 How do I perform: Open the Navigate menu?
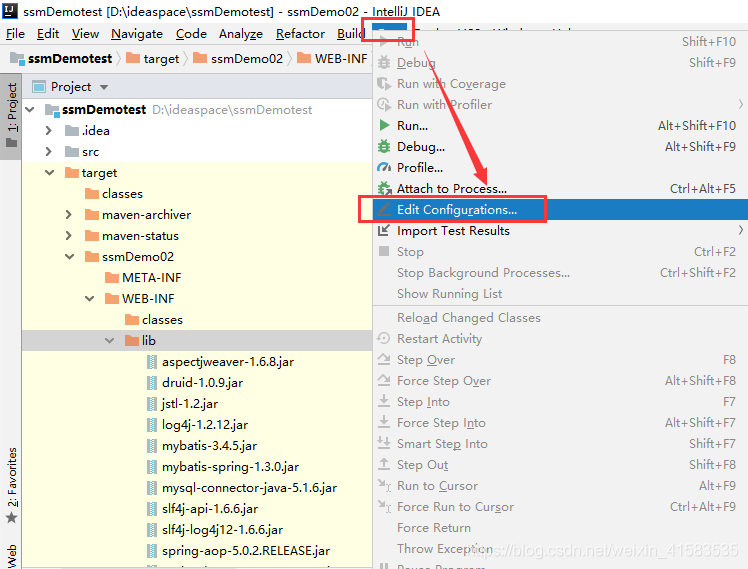[x=137, y=34]
